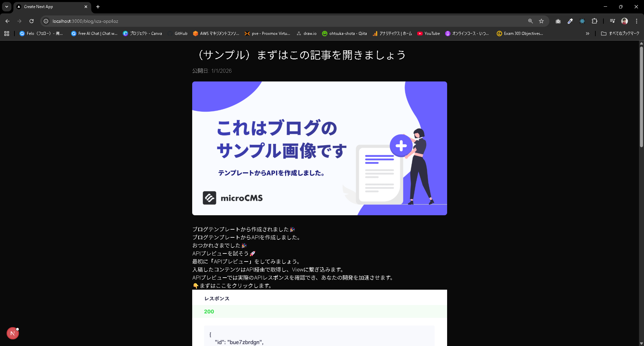Click the 公開日: 1/1/2026 date text
This screenshot has width=644, height=346.
(212, 71)
